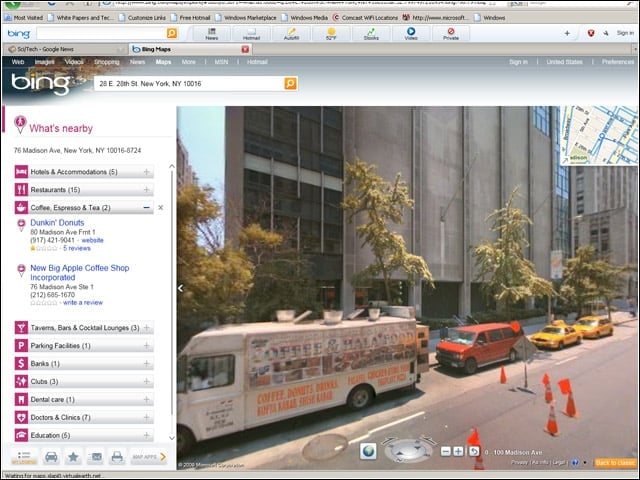
Task: Open the Hotmail toolbar button
Action: (x=251, y=34)
